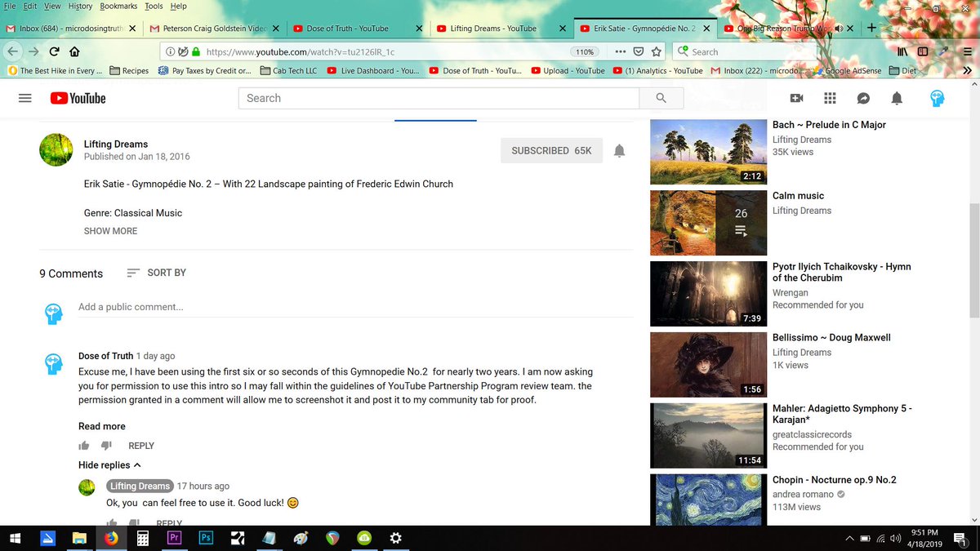The image size is (980, 551).
Task: Go back with the browser back arrow
Action: (11, 51)
